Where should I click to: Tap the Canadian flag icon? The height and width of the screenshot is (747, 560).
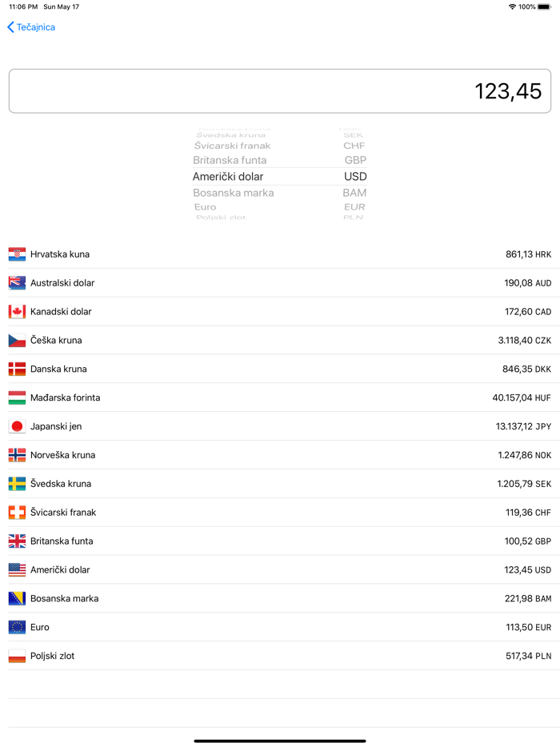(x=17, y=312)
